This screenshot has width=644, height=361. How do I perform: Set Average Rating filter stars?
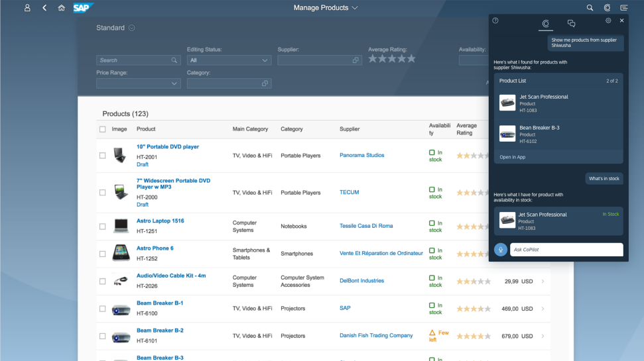(392, 59)
